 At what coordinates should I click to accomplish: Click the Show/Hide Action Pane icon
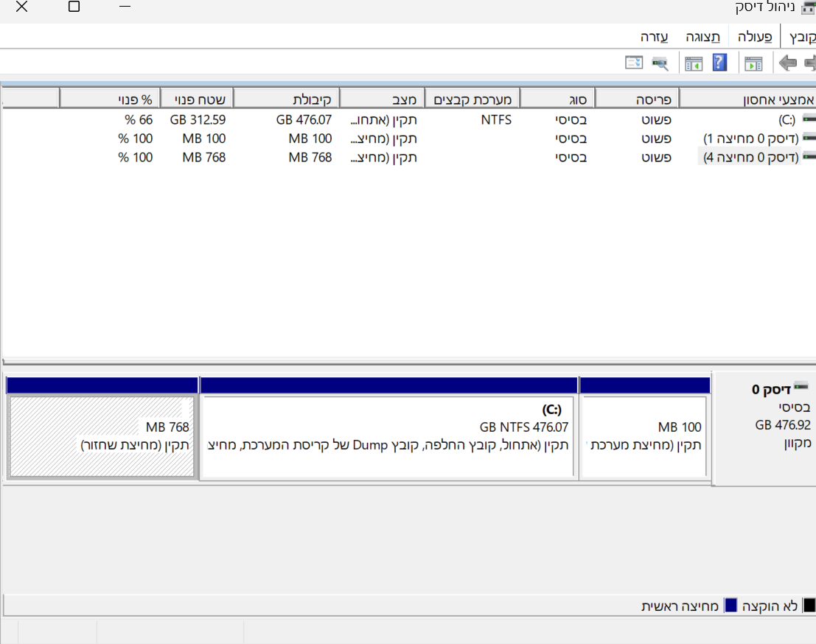[x=693, y=63]
